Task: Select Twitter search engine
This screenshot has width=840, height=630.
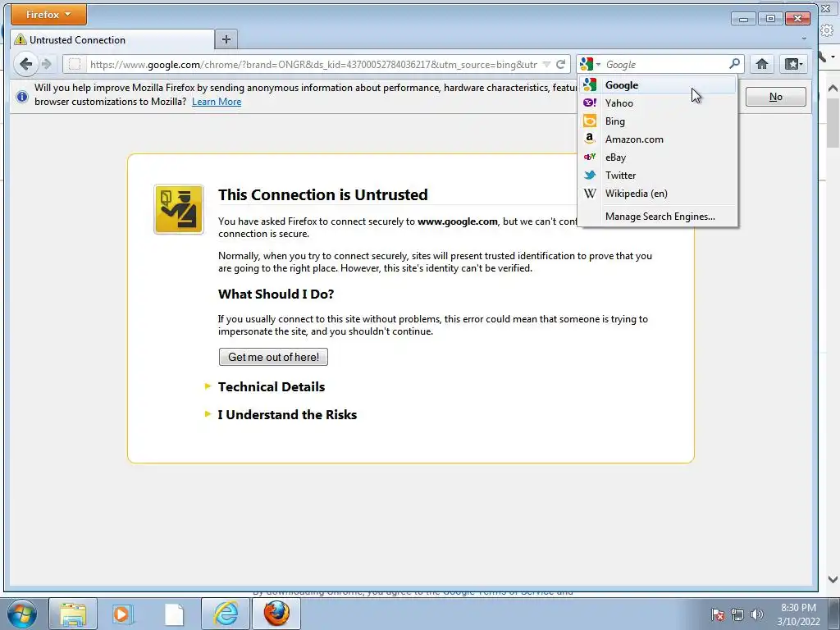Action: (658, 176)
